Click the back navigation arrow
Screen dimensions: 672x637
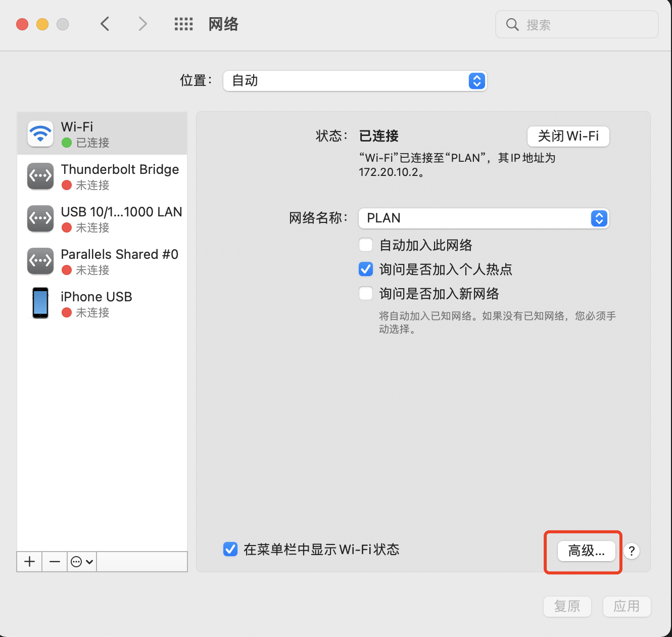click(x=105, y=24)
